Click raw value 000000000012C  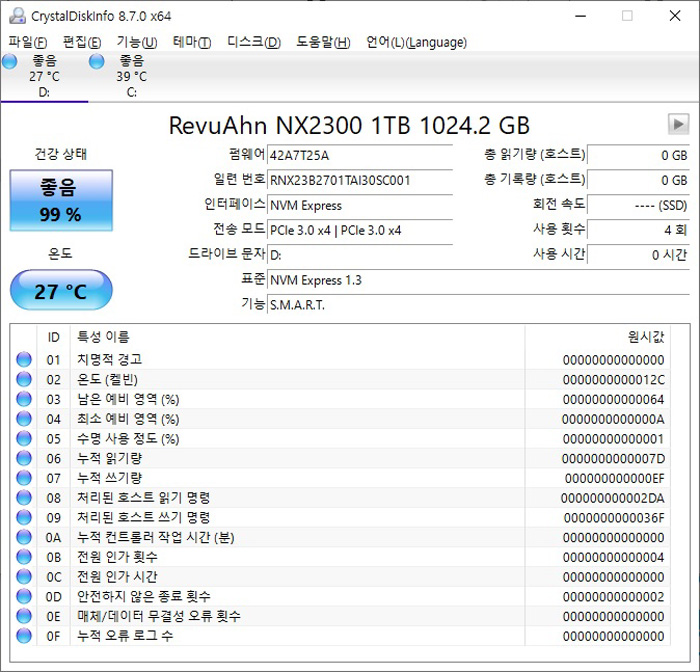point(613,380)
